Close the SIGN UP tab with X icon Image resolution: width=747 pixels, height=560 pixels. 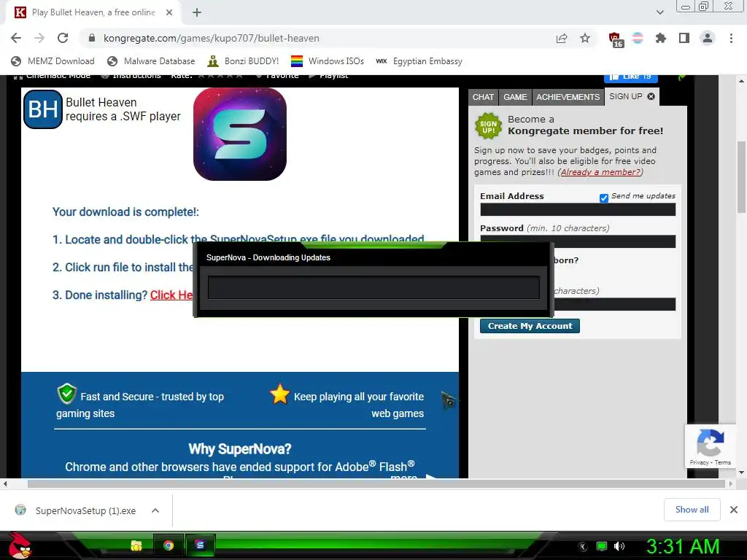pos(651,97)
